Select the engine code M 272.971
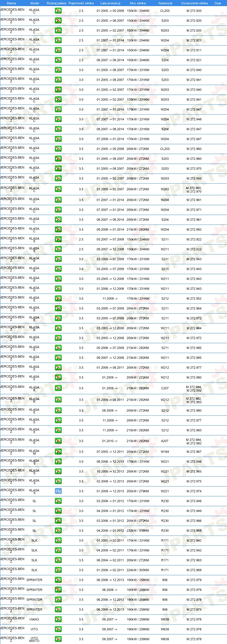227x644 pixels. point(194,210)
